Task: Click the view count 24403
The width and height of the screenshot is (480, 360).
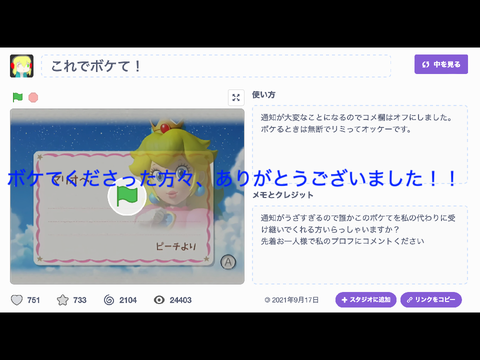Action: pos(180,300)
